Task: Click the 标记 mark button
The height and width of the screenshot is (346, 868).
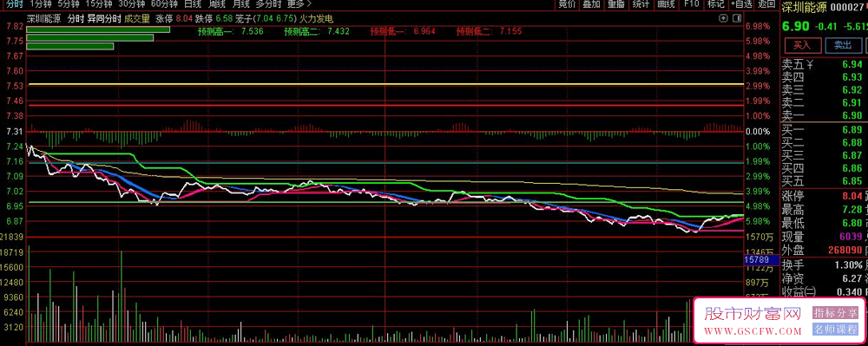Action: (x=715, y=4)
